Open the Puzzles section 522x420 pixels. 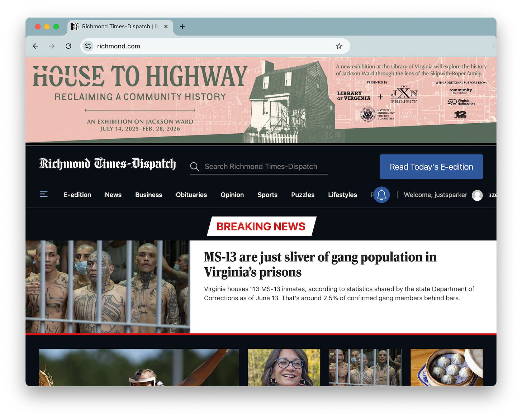[x=303, y=195]
